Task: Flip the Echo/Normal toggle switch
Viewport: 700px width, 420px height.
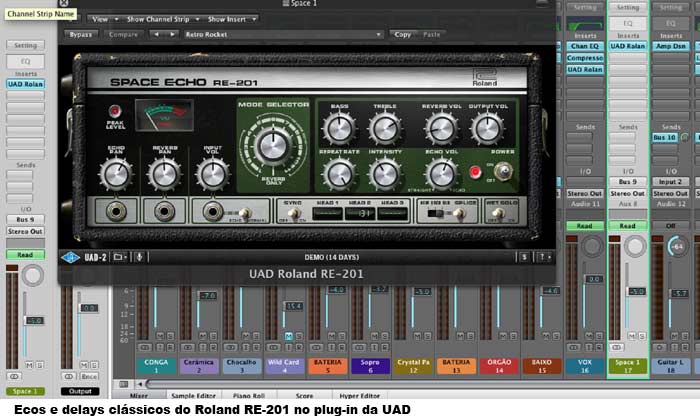Action: 244,214
